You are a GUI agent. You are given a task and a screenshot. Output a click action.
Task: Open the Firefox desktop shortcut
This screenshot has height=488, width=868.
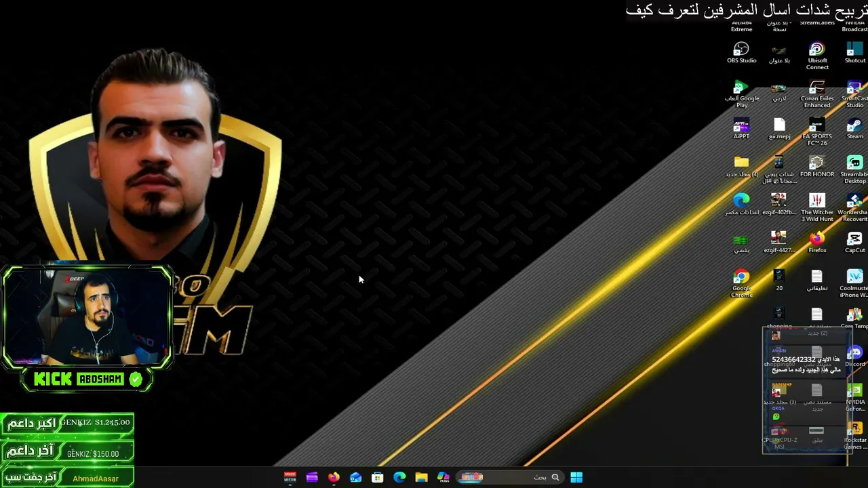click(x=817, y=243)
